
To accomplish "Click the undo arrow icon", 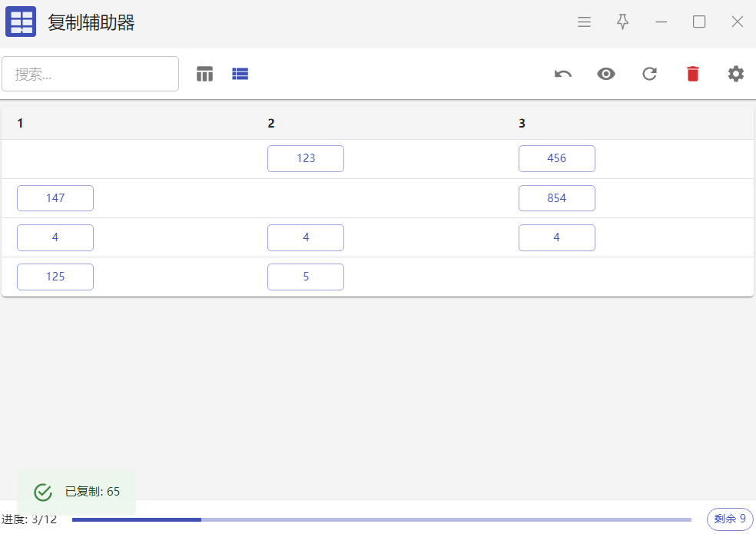I will (x=563, y=74).
